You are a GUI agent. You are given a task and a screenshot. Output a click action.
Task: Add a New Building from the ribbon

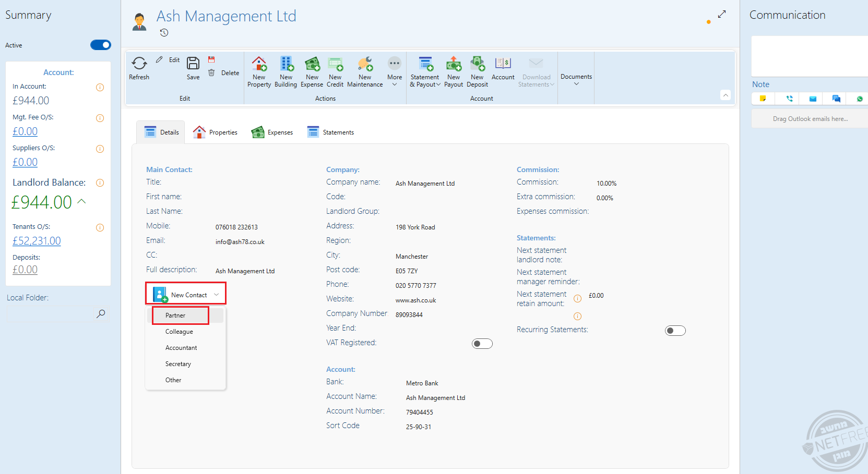point(286,71)
